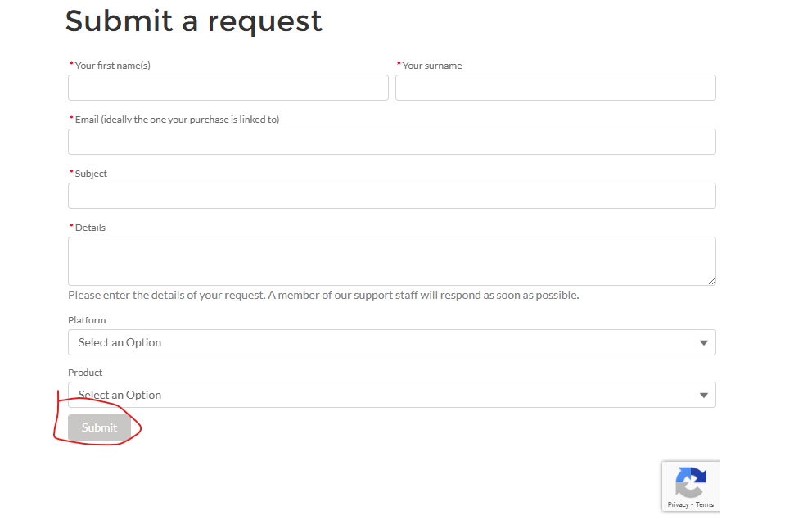
Task: Click the Subject text field
Action: tap(391, 196)
